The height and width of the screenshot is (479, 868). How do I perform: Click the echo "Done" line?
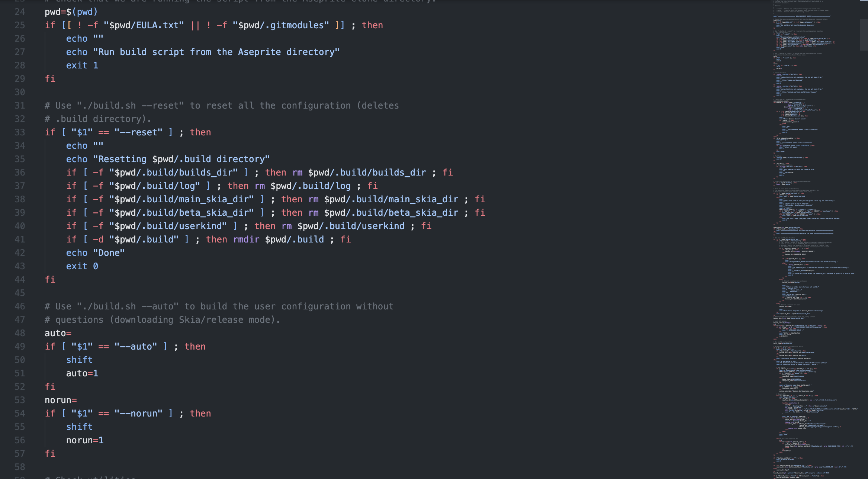click(x=95, y=253)
